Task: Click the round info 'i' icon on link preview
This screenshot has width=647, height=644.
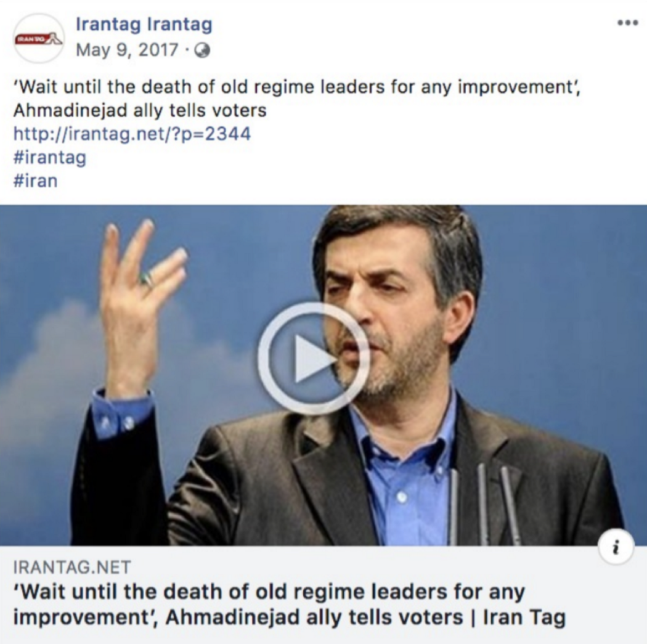Action: 616,547
